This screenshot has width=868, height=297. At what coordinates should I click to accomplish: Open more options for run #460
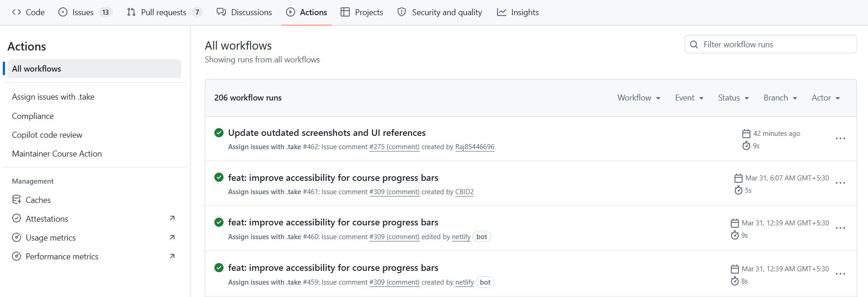840,228
